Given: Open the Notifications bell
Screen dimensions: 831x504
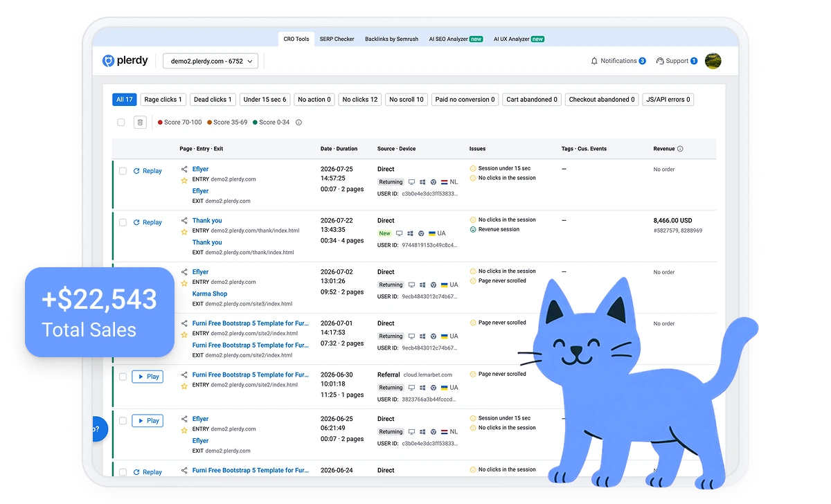Looking at the screenshot, I should (594, 61).
